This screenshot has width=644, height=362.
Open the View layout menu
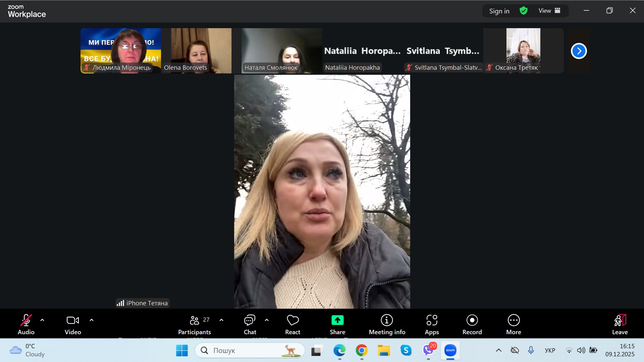click(x=549, y=11)
